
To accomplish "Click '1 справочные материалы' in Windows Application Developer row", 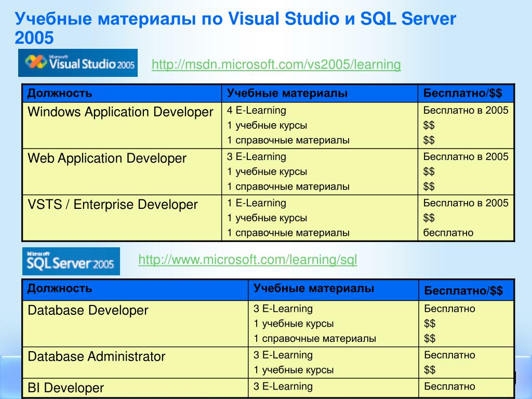I will pos(288,140).
